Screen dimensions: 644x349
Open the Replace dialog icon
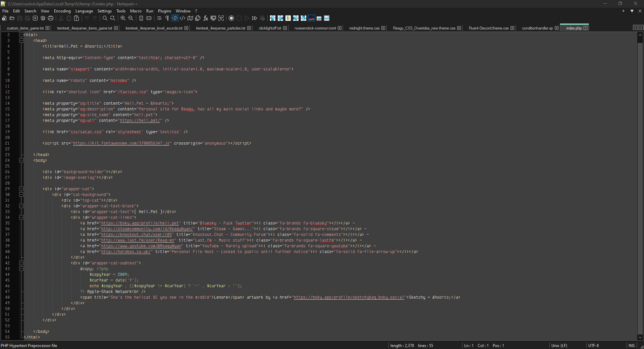click(x=113, y=18)
